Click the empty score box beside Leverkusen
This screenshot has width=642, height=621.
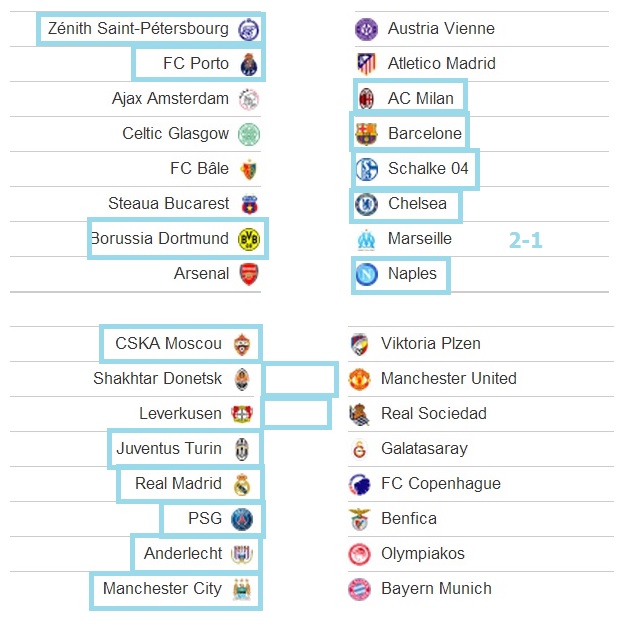click(x=296, y=413)
